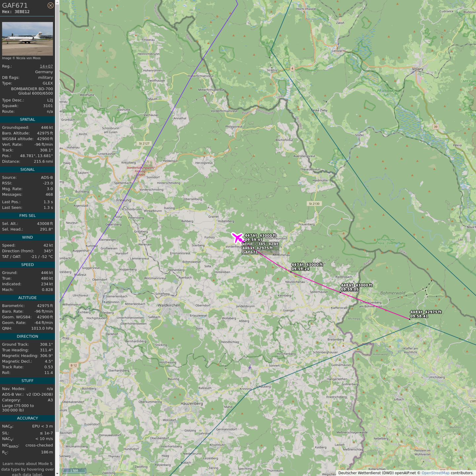Open the Bombardier aircraft photo thumbnail
The height and width of the screenshot is (476, 476).
click(27, 39)
